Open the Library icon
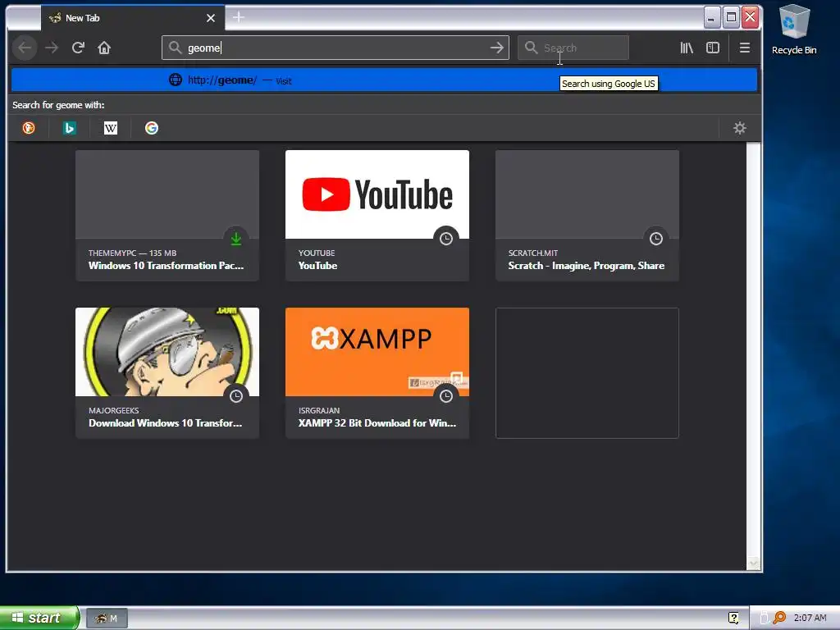Viewport: 840px width, 630px height. click(x=687, y=48)
